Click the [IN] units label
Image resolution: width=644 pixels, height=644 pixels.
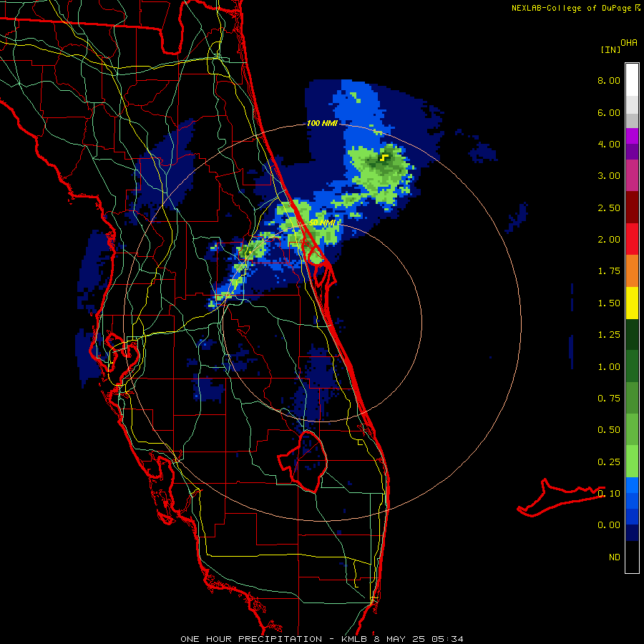pyautogui.click(x=610, y=49)
